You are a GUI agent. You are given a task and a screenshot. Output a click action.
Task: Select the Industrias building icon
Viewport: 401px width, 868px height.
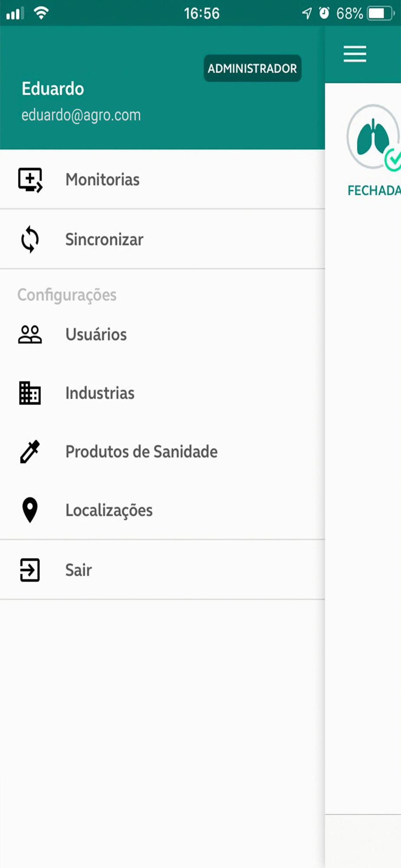tap(30, 393)
